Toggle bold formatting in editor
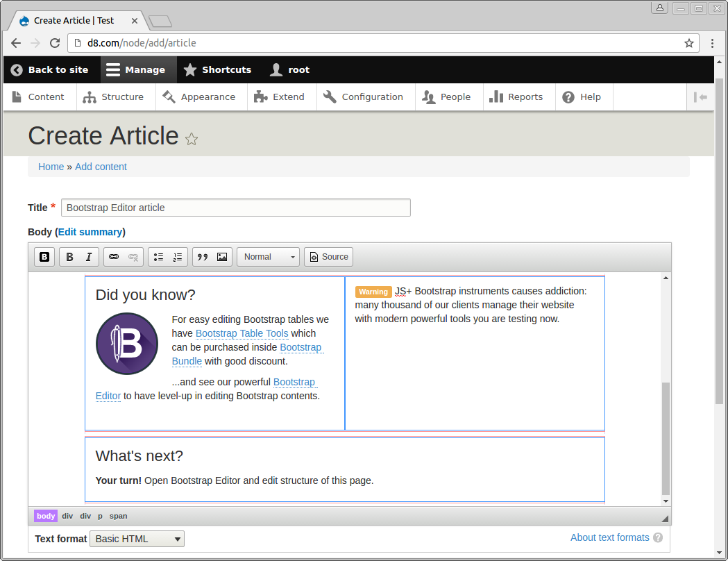The height and width of the screenshot is (561, 728). (69, 257)
